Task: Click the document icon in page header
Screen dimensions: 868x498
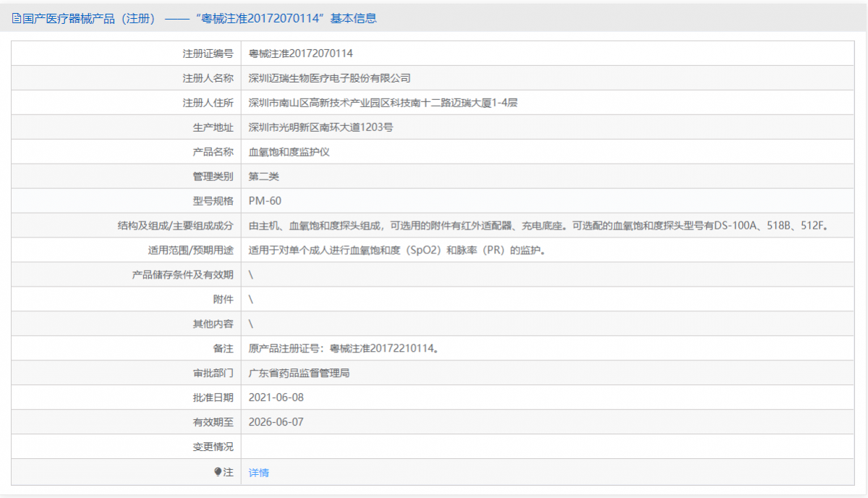Action: 14,17
